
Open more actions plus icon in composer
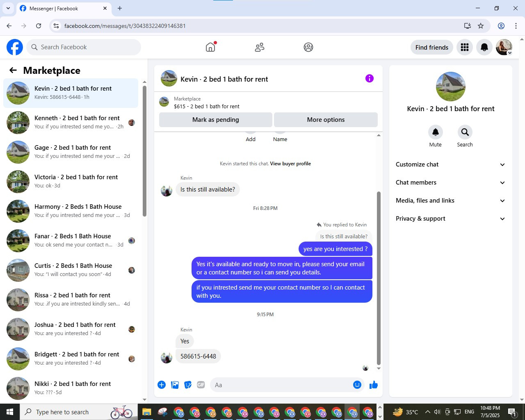coord(162,385)
